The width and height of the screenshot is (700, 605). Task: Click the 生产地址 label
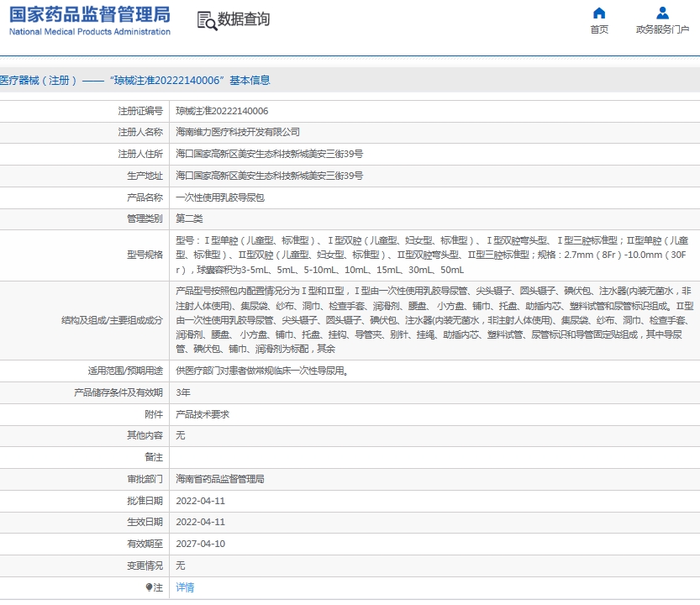pos(145,176)
